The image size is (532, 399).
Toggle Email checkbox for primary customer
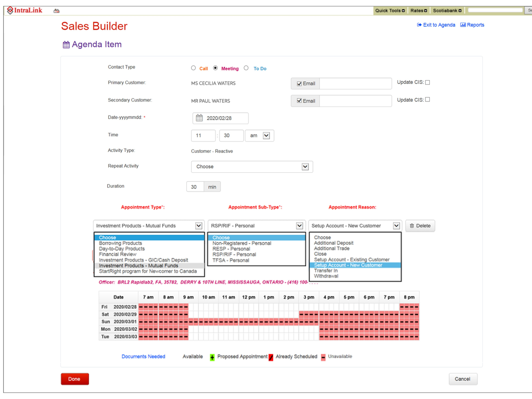coord(299,84)
